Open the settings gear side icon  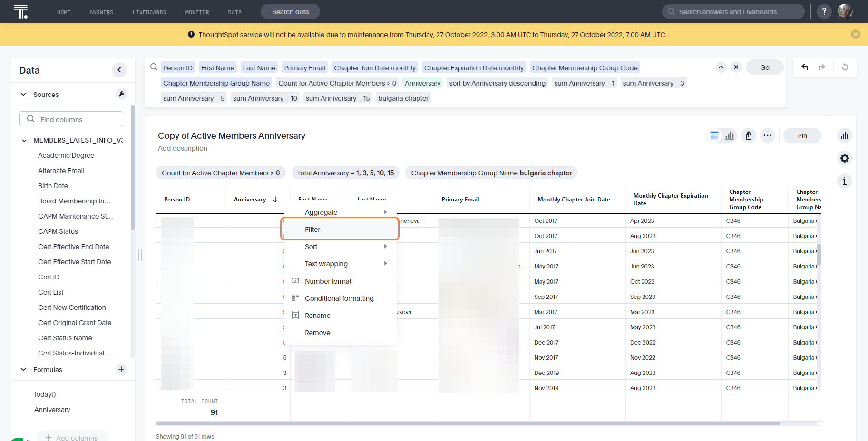[x=845, y=158]
